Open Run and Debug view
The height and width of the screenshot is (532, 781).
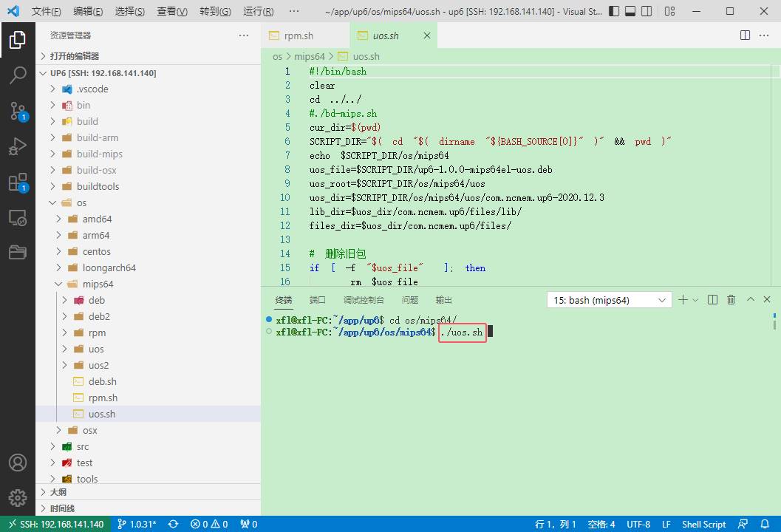pos(18,146)
